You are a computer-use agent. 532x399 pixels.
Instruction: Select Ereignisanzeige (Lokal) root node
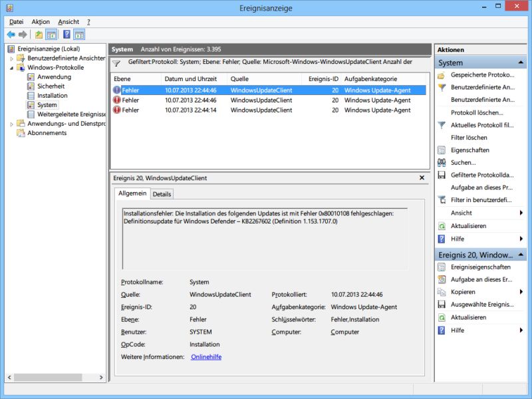coord(49,49)
